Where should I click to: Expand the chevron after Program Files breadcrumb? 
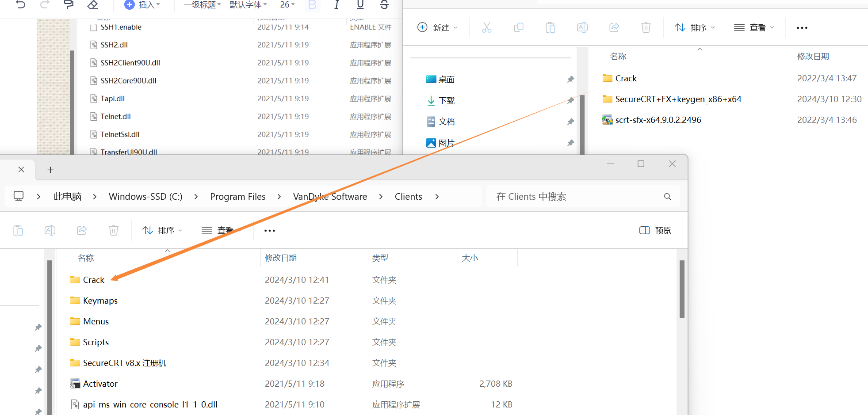coord(279,197)
